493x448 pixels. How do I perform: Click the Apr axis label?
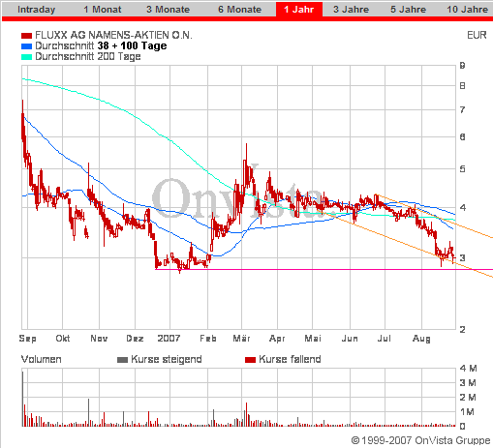277,338
